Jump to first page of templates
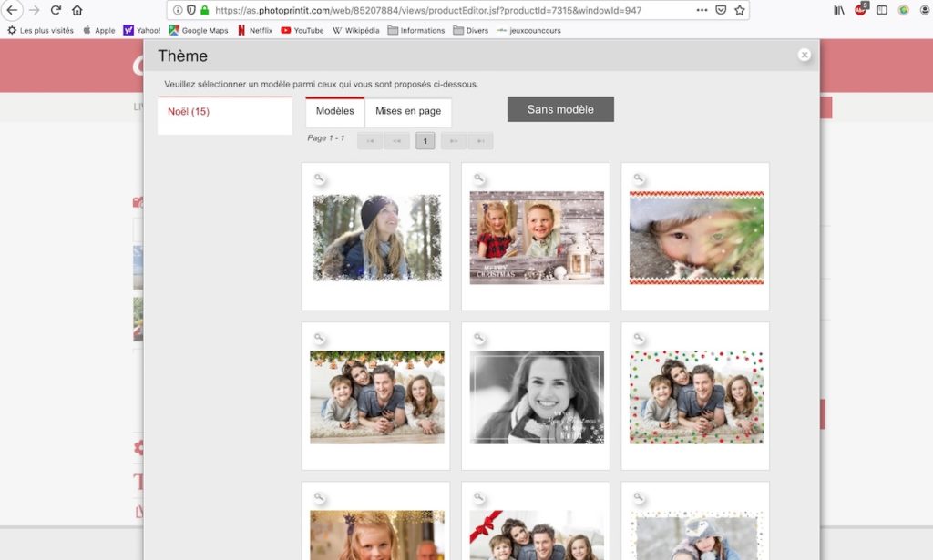933x560 pixels. tap(370, 141)
